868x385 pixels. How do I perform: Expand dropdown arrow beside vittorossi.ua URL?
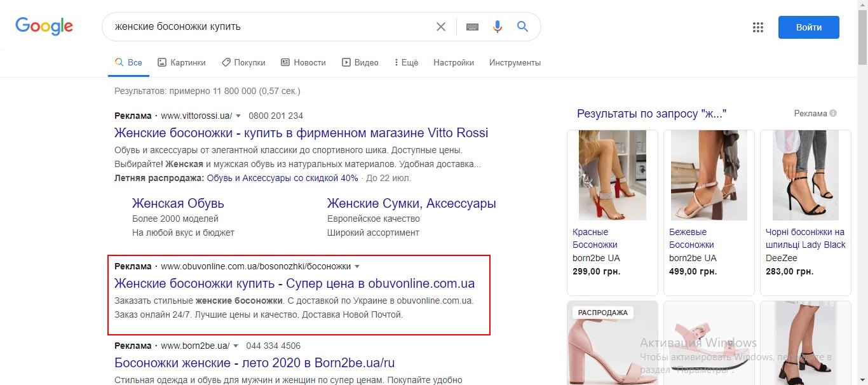(x=238, y=116)
